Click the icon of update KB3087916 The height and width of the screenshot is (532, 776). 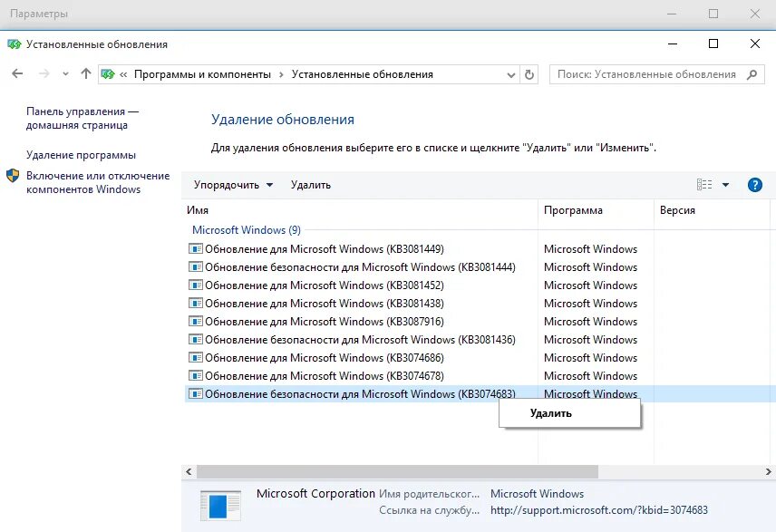coord(196,321)
